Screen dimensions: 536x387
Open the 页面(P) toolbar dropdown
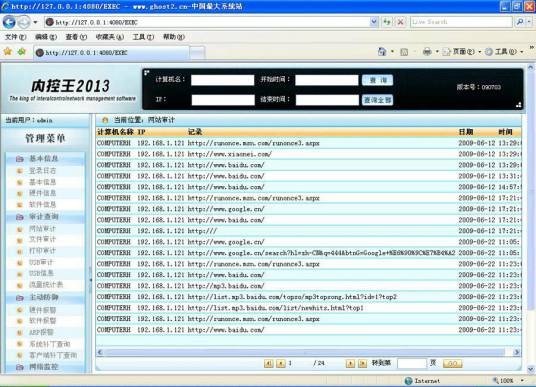pos(462,52)
